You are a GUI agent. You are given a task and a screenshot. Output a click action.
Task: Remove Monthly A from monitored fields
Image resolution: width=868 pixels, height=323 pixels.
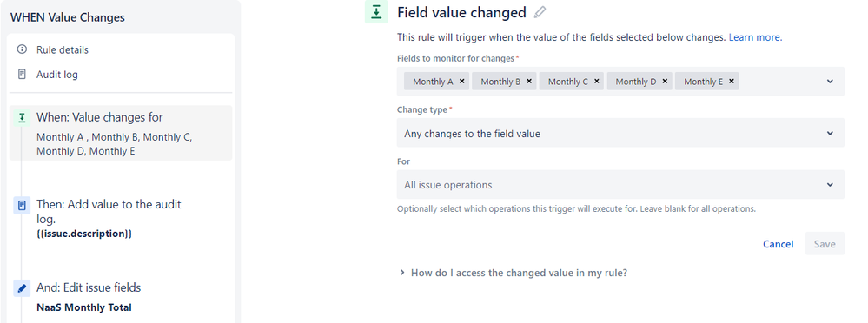[461, 81]
